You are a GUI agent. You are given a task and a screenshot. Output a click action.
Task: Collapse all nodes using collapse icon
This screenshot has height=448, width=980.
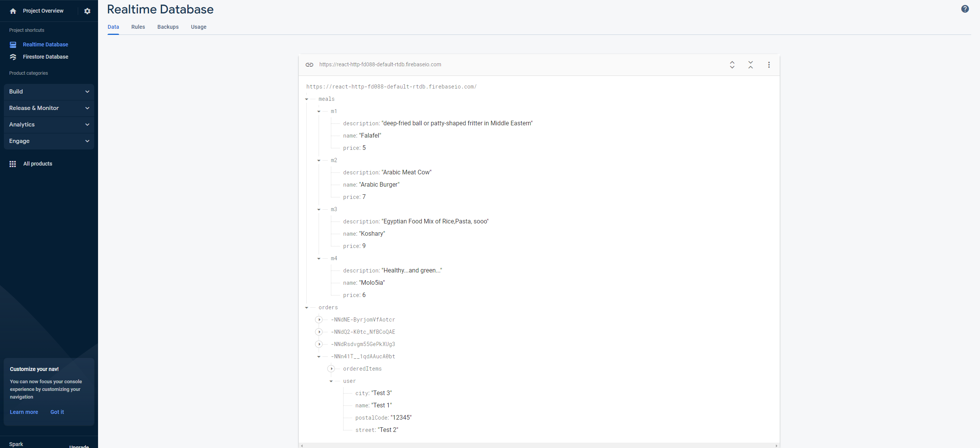750,65
